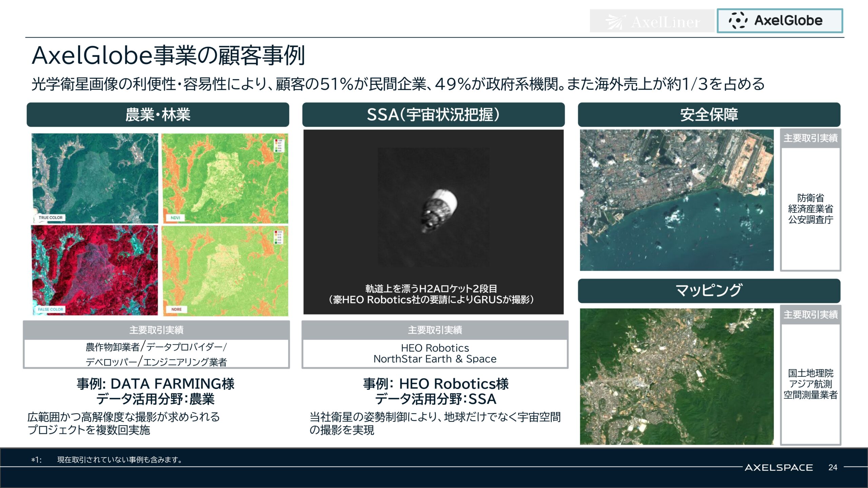Click 主要取引実績 header in マッピング section
Viewport: 868px width, 488px height.
point(811,315)
